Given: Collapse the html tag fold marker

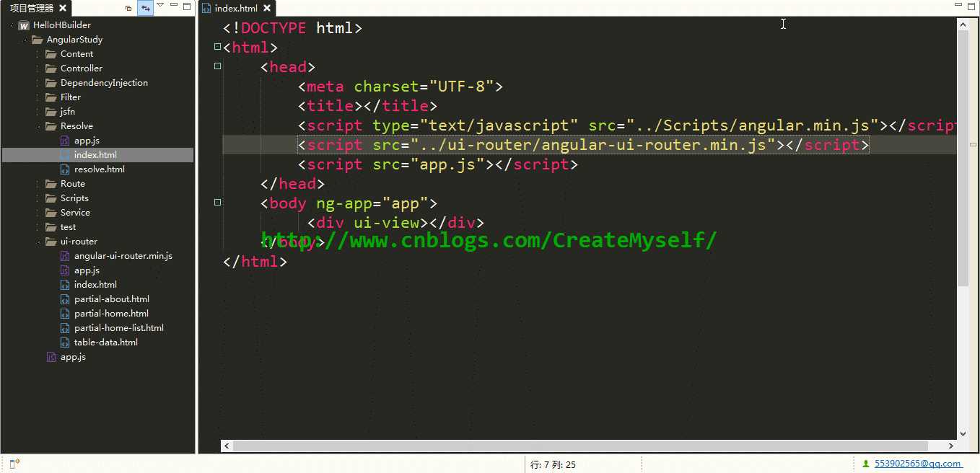Looking at the screenshot, I should coord(217,47).
